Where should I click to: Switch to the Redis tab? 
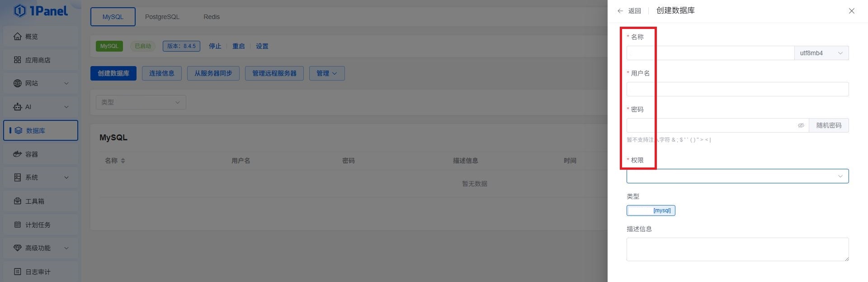click(x=211, y=17)
